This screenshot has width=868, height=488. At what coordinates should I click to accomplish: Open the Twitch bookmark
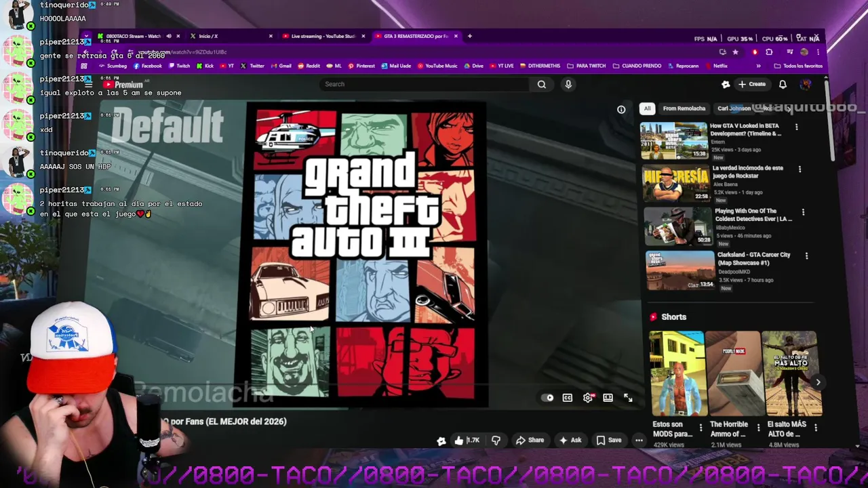[179, 66]
